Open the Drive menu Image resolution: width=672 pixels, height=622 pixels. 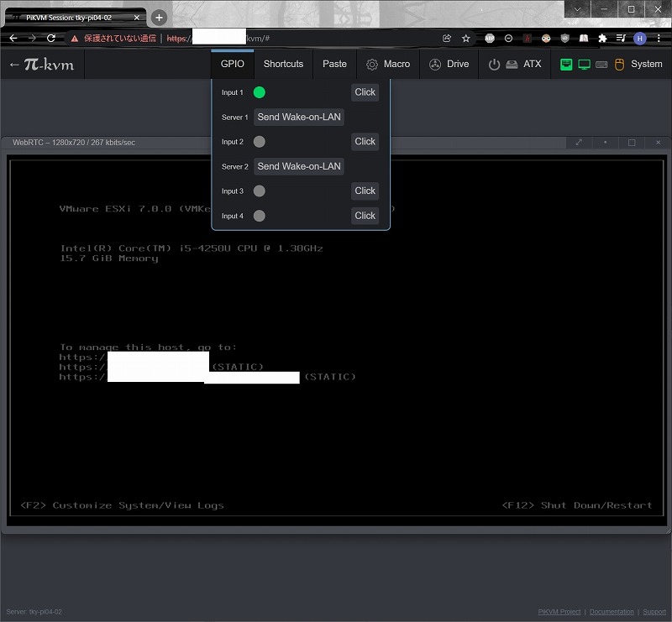449,64
